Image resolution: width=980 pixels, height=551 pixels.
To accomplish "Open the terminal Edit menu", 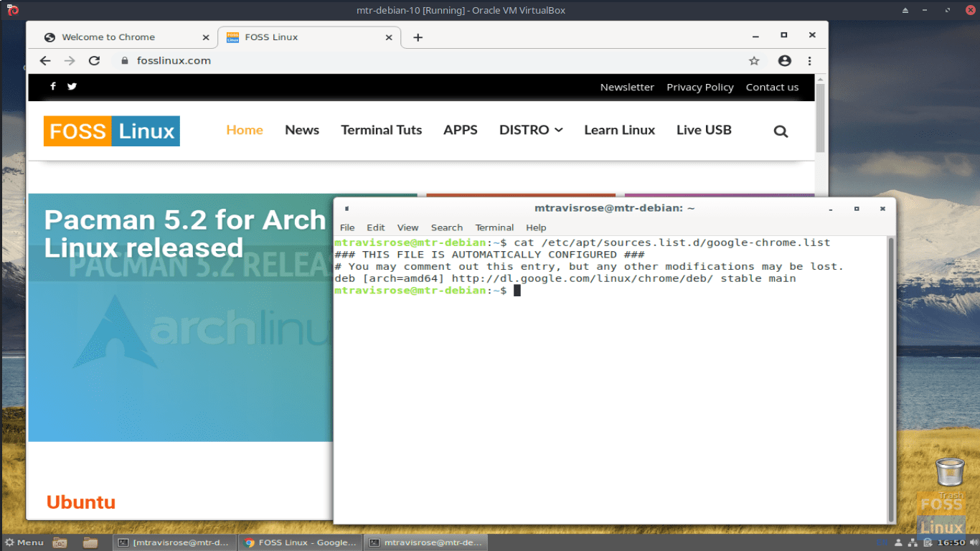I will [376, 227].
